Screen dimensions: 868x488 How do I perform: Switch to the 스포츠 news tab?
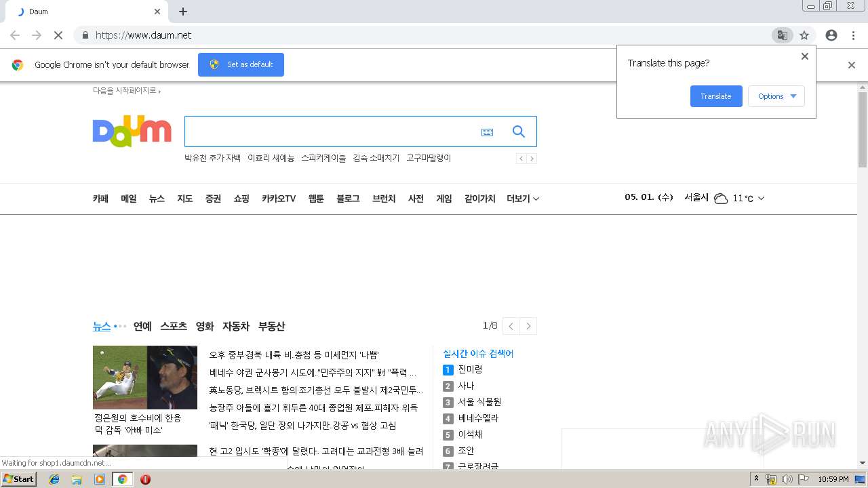coord(174,326)
